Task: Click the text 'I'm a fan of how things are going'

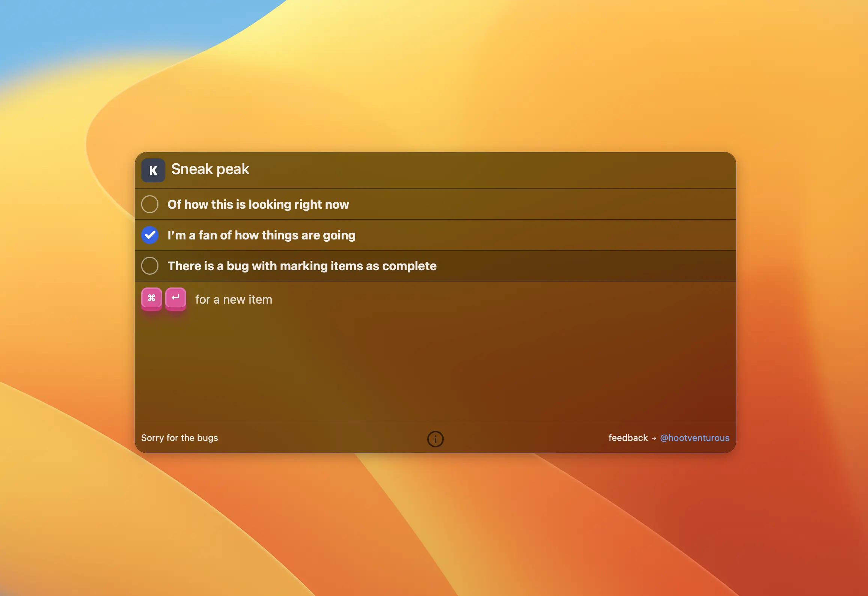Action: click(261, 235)
